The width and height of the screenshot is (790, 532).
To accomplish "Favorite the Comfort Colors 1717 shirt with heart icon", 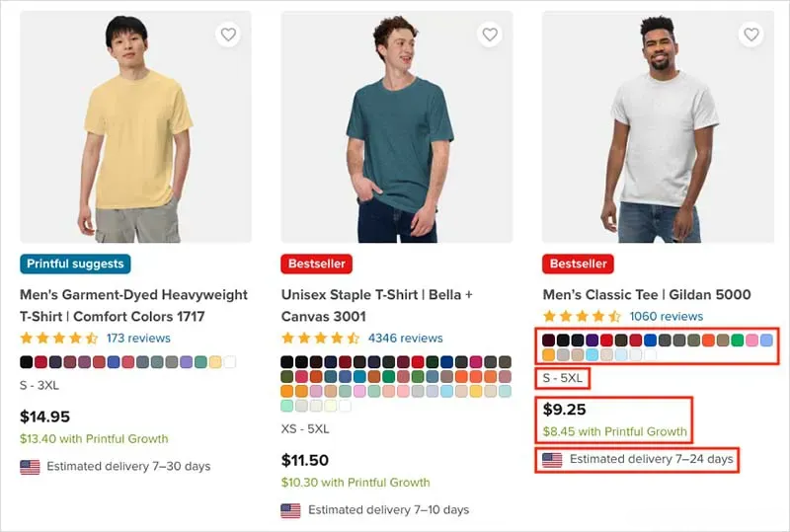I will point(228,35).
